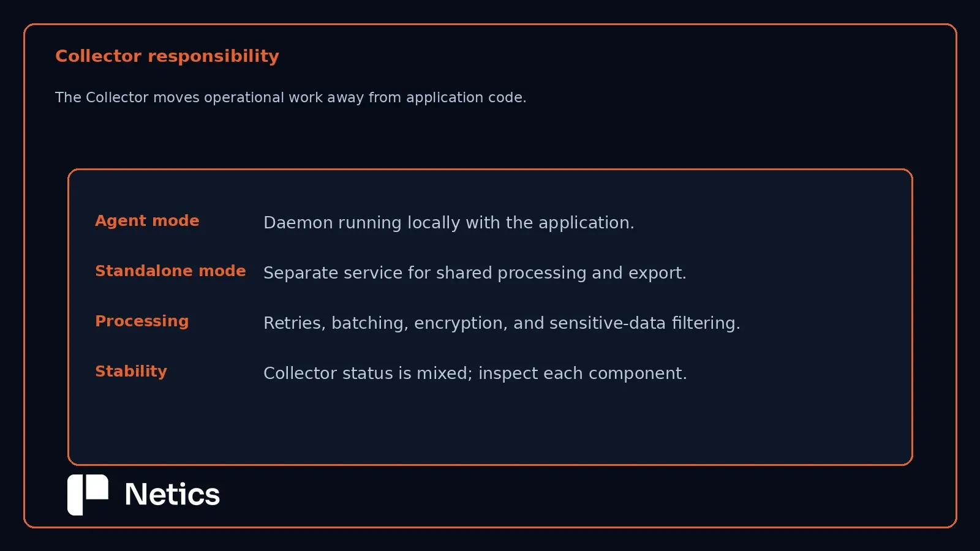
Task: Select the 'Standalone mode' label
Action: point(170,271)
